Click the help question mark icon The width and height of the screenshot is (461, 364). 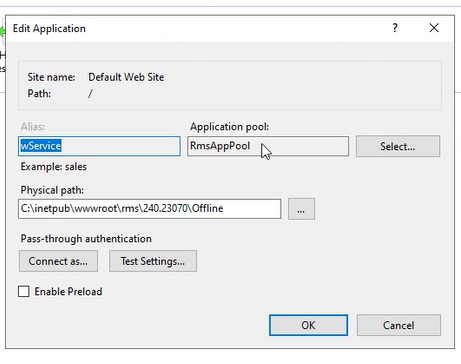395,28
